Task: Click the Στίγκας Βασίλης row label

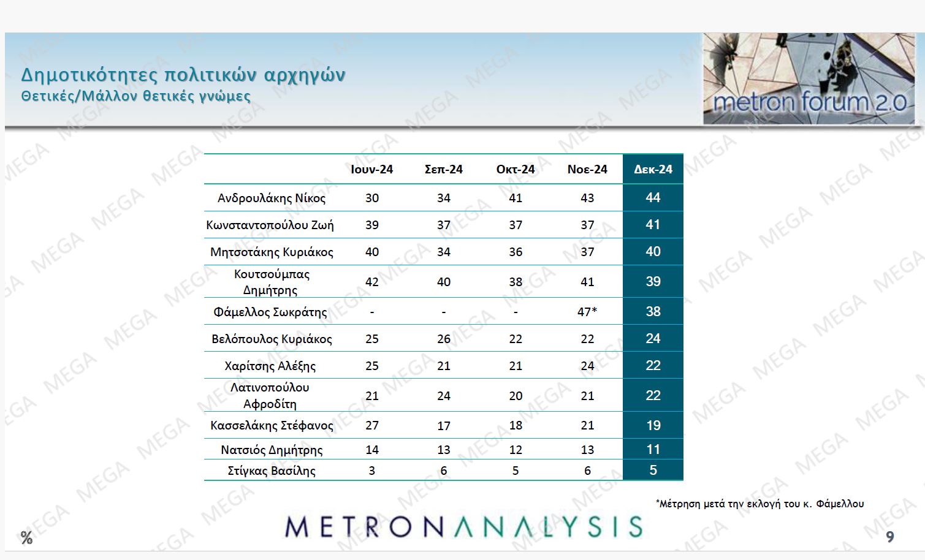Action: click(x=271, y=471)
